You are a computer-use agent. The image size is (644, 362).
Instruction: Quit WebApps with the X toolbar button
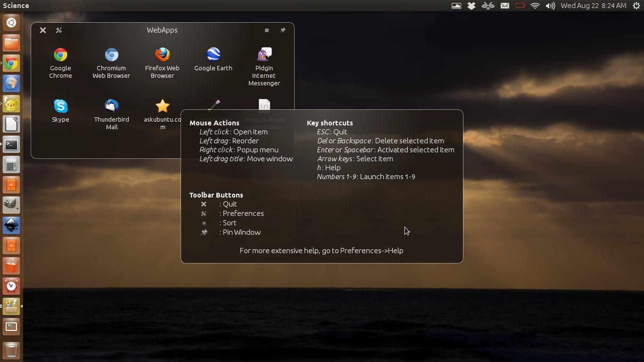pos(43,30)
